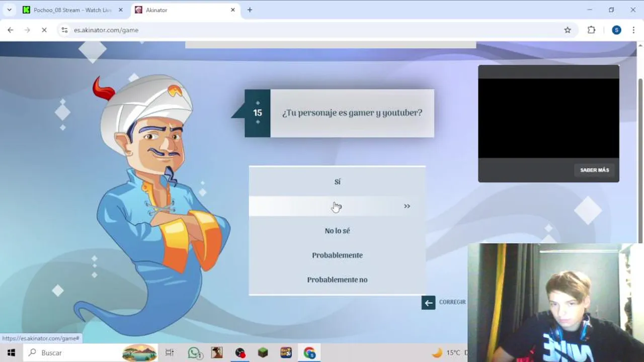The width and height of the screenshot is (644, 362).
Task: Open WhatsApp from the taskbar
Action: 195,353
